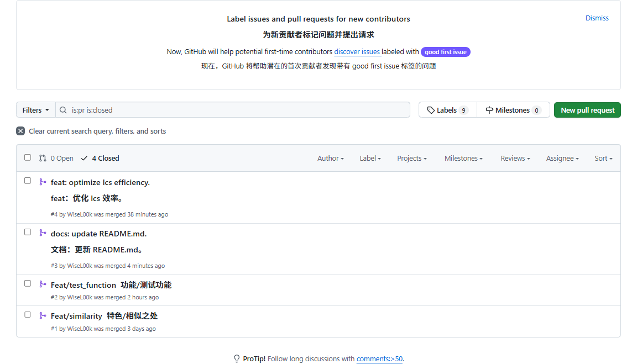
Task: Check the checkbox for feat: optimize lcs efficiency
Action: pyautogui.click(x=28, y=180)
